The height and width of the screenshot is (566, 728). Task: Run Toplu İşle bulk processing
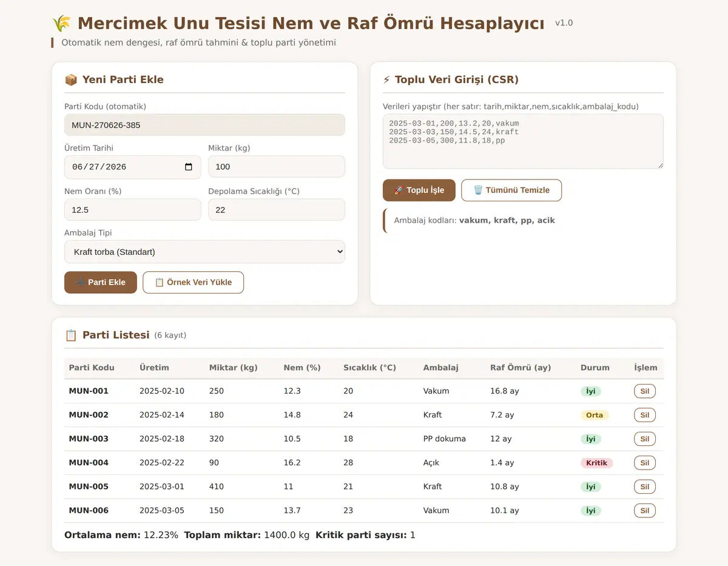(x=419, y=190)
